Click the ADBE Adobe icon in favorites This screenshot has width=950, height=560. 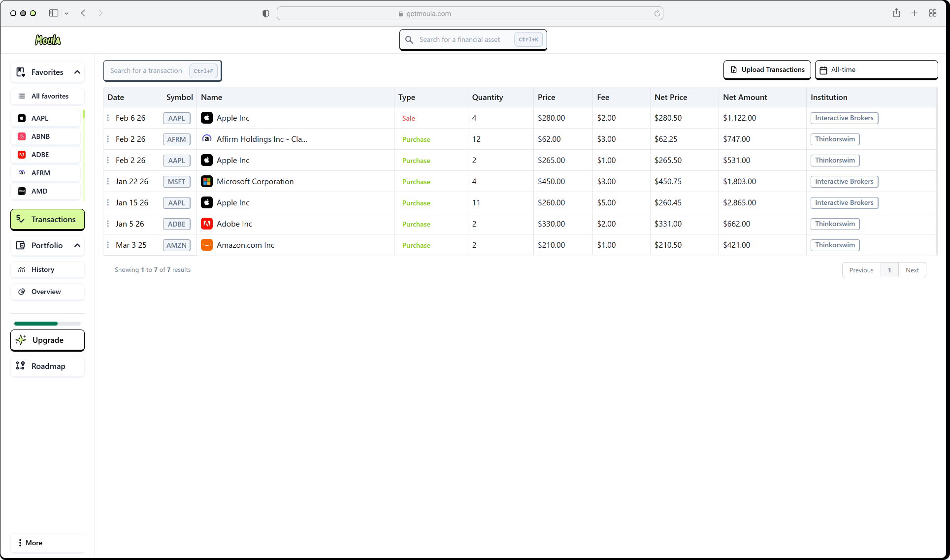(22, 155)
